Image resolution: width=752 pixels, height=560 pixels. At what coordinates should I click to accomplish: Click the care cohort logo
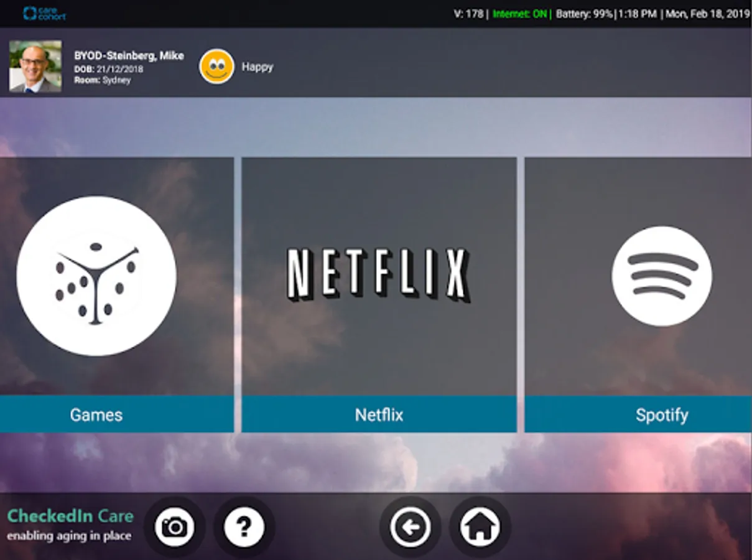(44, 14)
